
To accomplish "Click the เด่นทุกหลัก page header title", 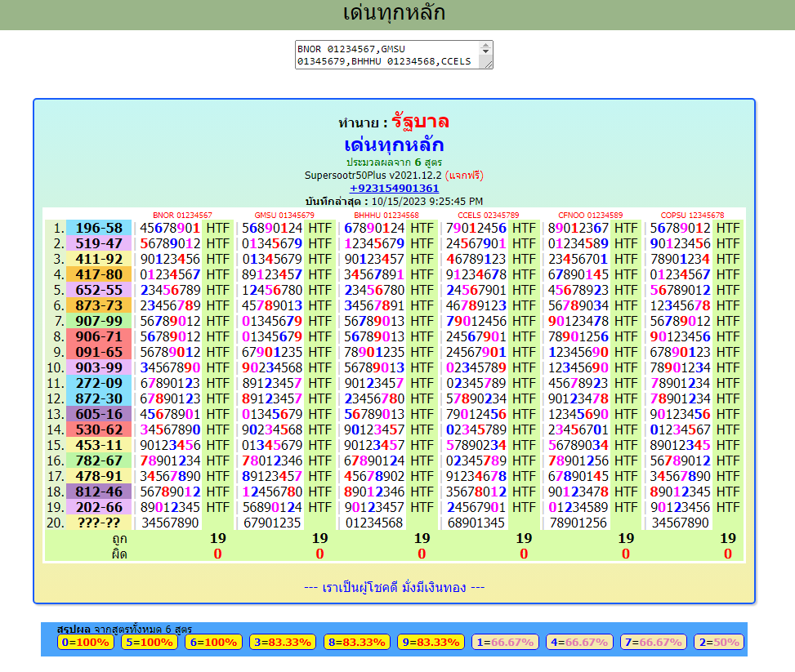I will coord(395,13).
